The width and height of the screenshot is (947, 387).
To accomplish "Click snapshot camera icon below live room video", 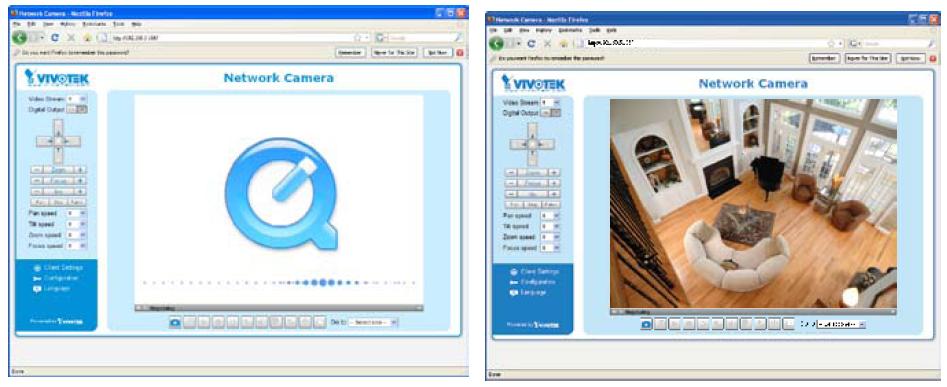I will [646, 324].
